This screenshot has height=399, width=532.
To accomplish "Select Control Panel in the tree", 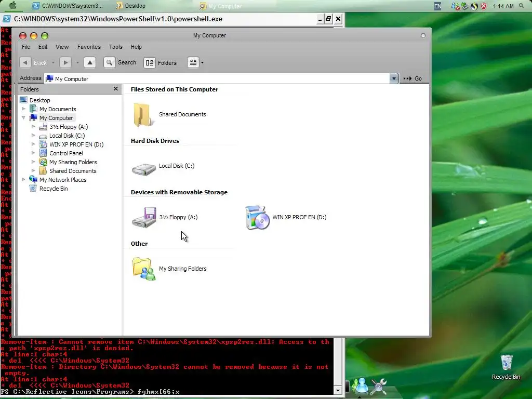I will click(x=66, y=153).
